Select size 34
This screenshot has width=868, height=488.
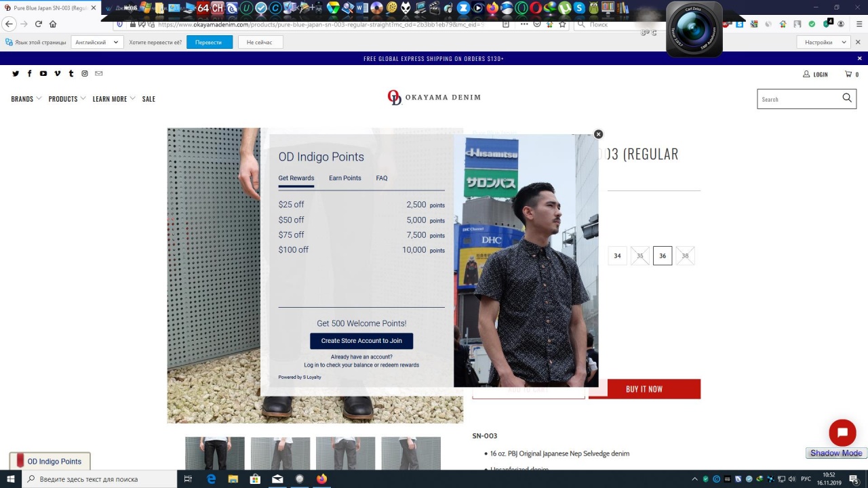pyautogui.click(x=617, y=256)
